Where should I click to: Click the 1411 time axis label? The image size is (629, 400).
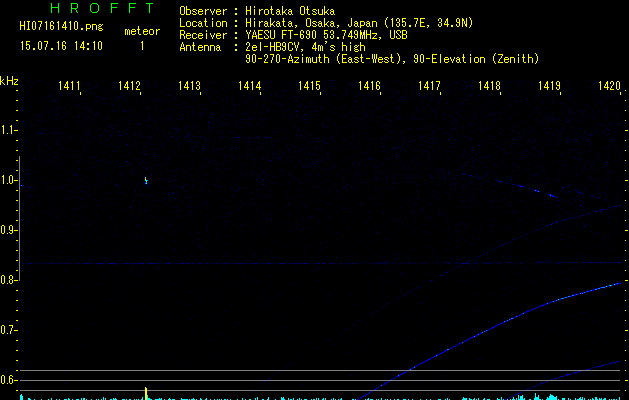click(x=69, y=86)
